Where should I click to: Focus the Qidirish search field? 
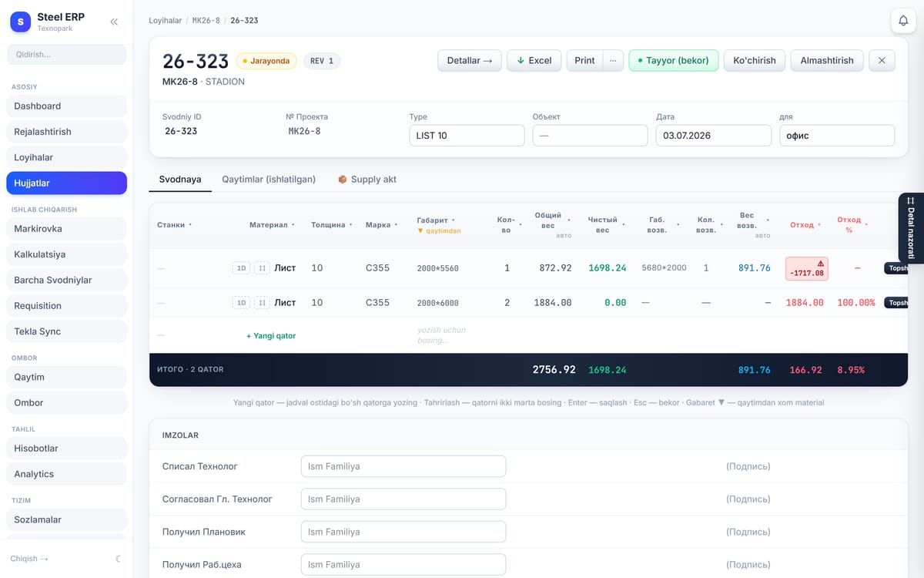click(66, 55)
